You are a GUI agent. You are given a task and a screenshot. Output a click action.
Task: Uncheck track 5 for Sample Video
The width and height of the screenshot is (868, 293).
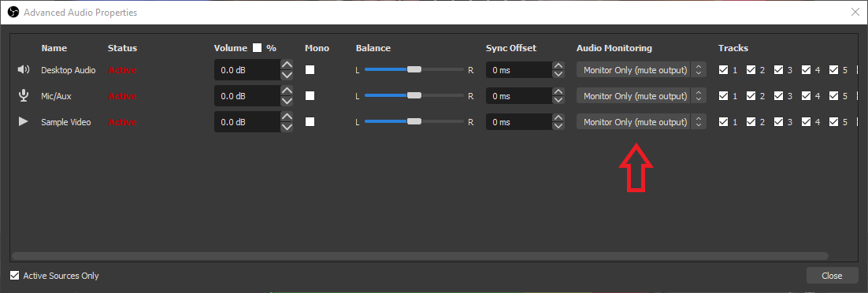pyautogui.click(x=833, y=121)
